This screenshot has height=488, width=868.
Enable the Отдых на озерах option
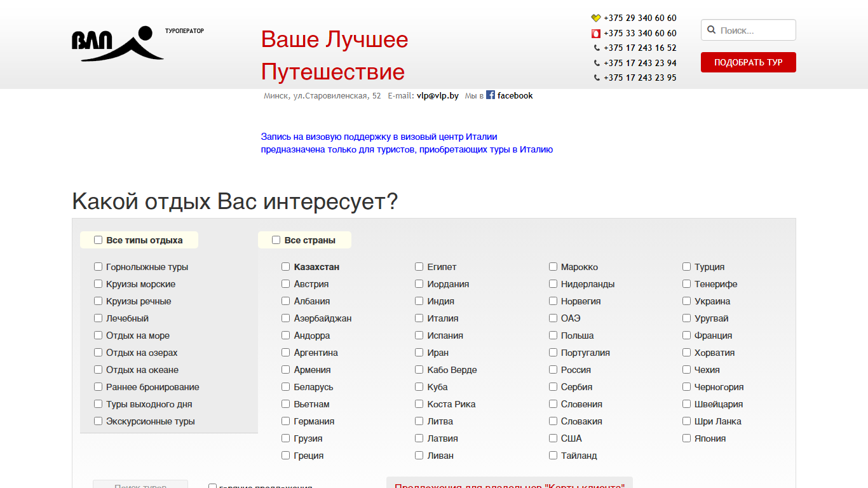point(98,353)
